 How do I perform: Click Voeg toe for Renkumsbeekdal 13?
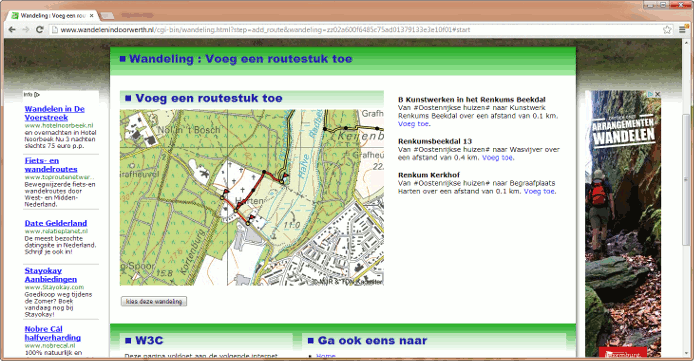pos(497,157)
